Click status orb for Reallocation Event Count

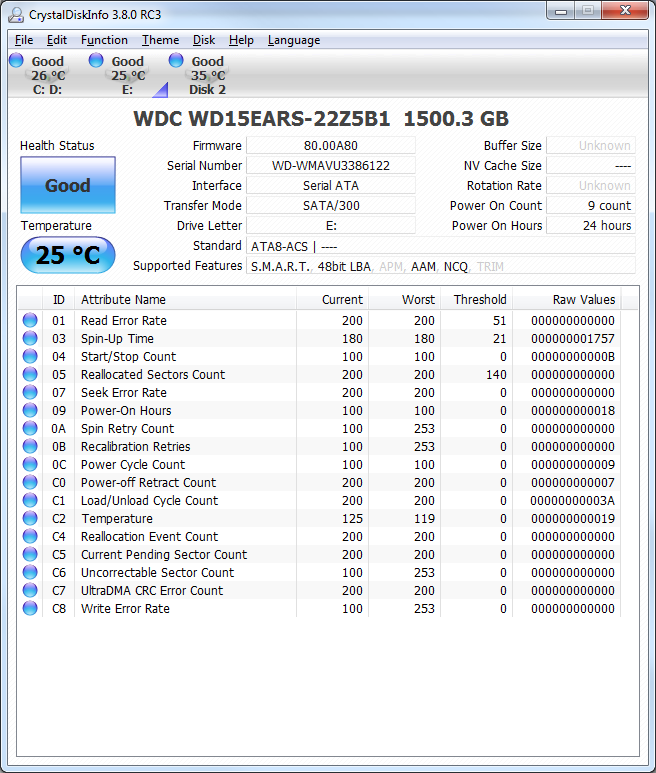pos(30,536)
